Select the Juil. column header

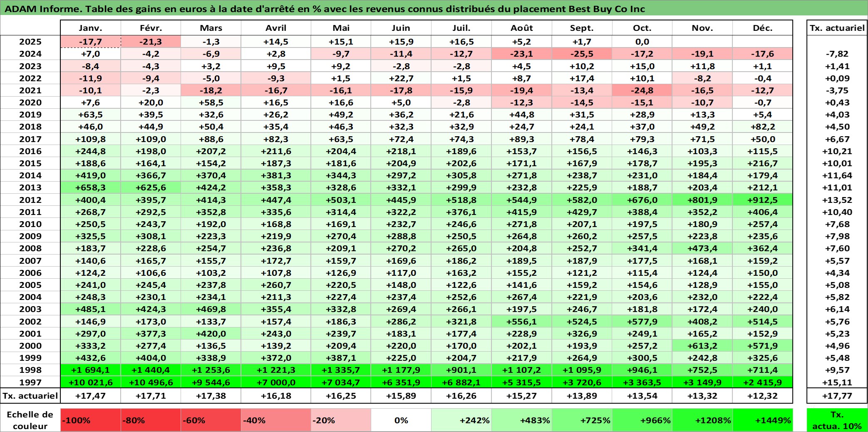coord(461,28)
